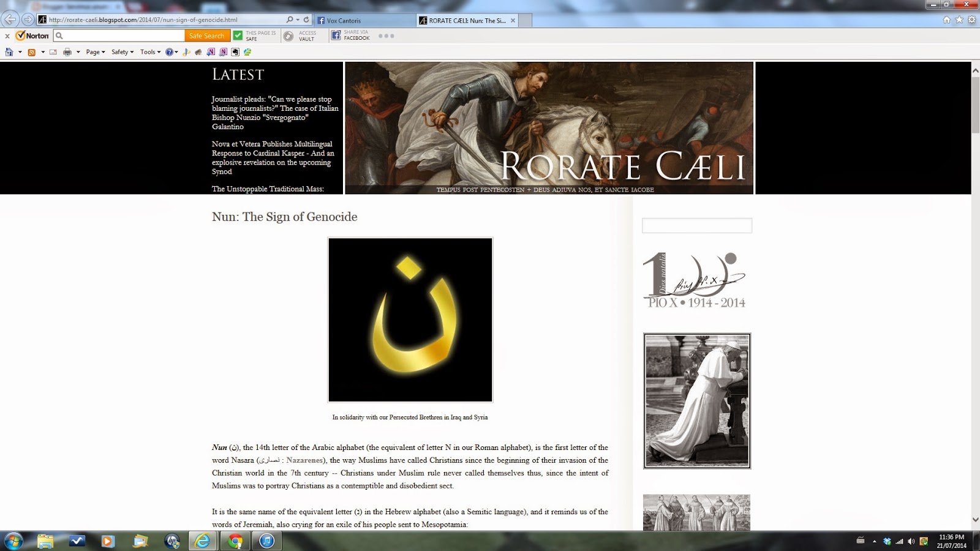Image resolution: width=980 pixels, height=551 pixels.
Task: Open the Pio X 1914-2014 sidebar image
Action: [x=695, y=280]
